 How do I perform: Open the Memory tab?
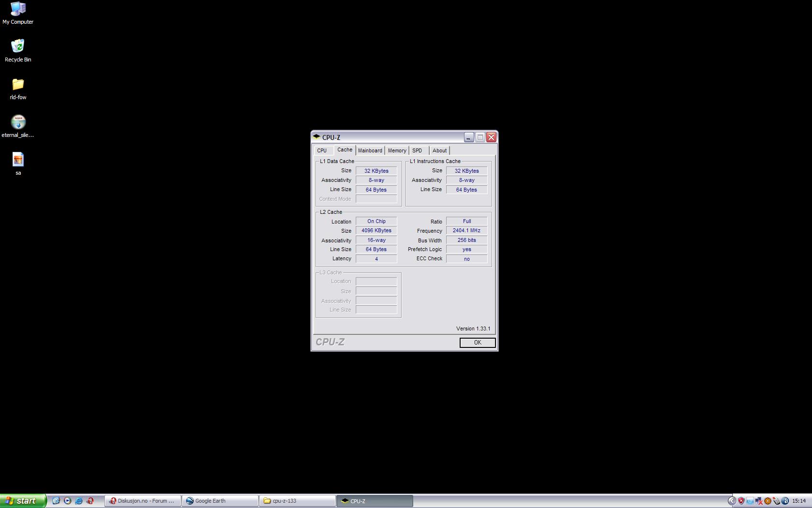click(397, 150)
